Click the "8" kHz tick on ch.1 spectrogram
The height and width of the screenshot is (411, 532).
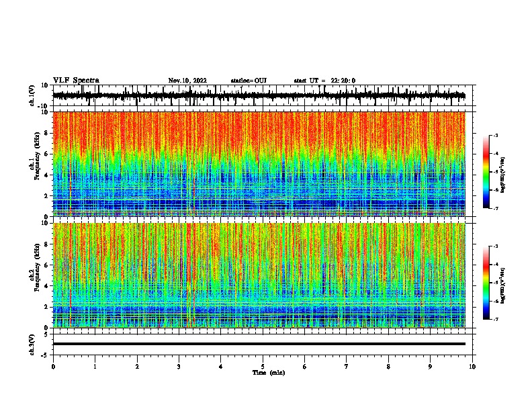point(46,133)
